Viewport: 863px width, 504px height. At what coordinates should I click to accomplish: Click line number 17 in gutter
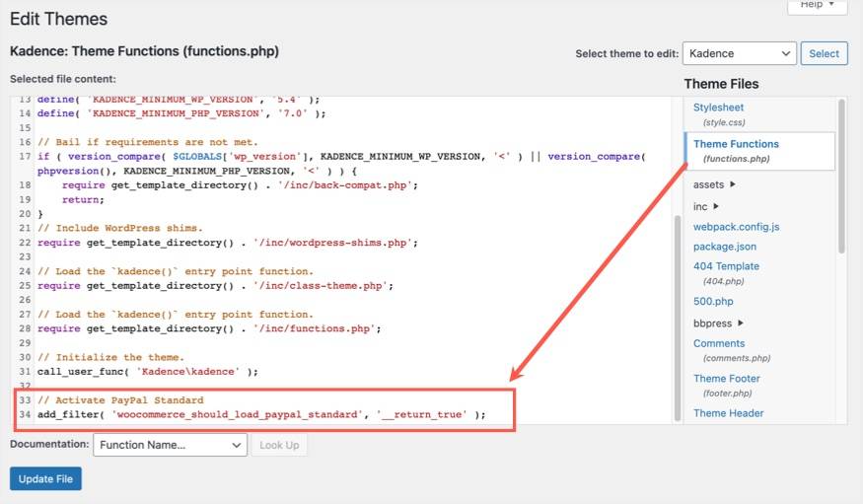(x=25, y=156)
